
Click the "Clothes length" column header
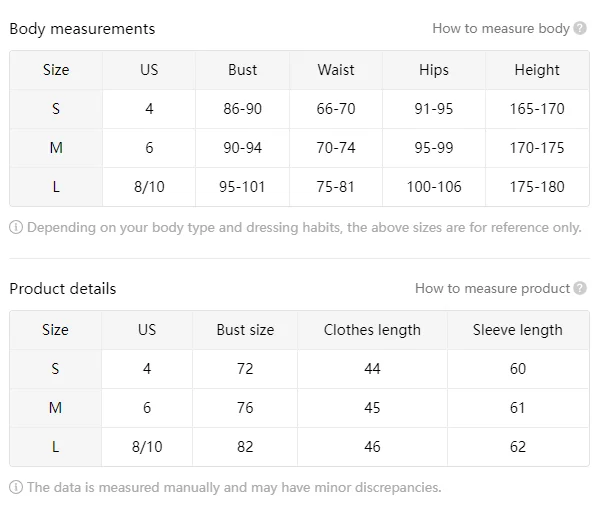(372, 330)
